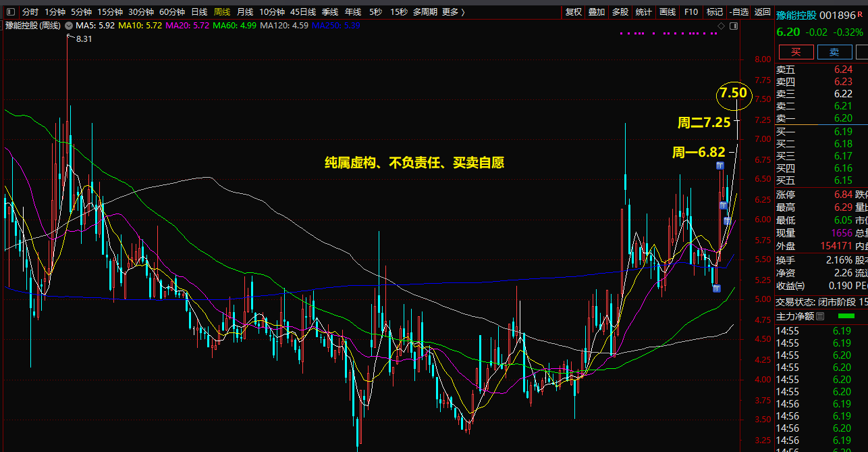Toggle the side panel icon next to diamond
The image size is (868, 452).
click(x=734, y=26)
